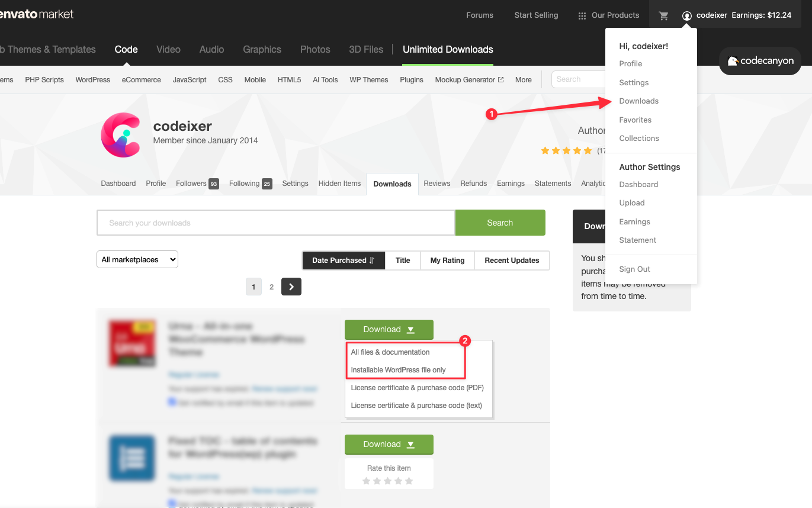Image resolution: width=812 pixels, height=508 pixels.
Task: Open the Video marketplace category
Action: (x=168, y=50)
